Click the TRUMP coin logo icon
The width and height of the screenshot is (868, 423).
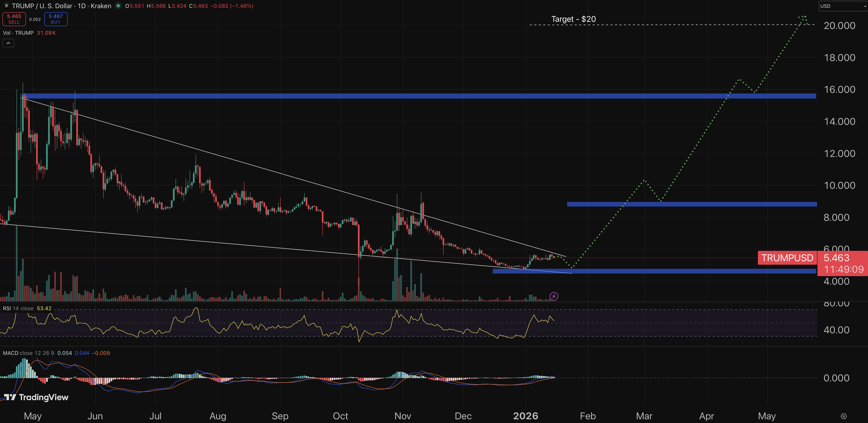point(7,6)
